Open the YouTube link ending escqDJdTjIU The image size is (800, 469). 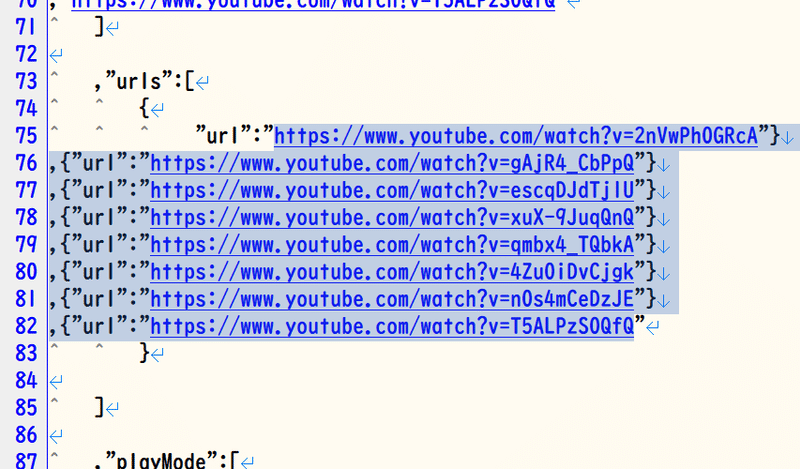coord(392,190)
